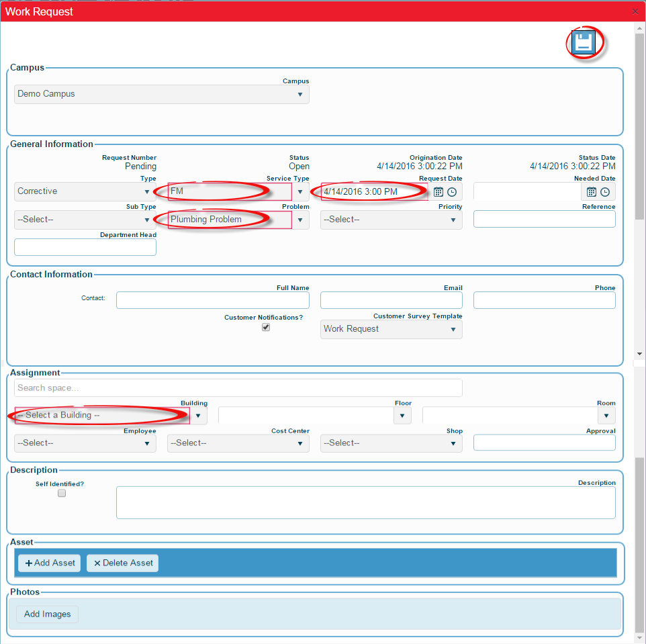Click the save floppy disk icon
This screenshot has width=646, height=644.
[583, 43]
